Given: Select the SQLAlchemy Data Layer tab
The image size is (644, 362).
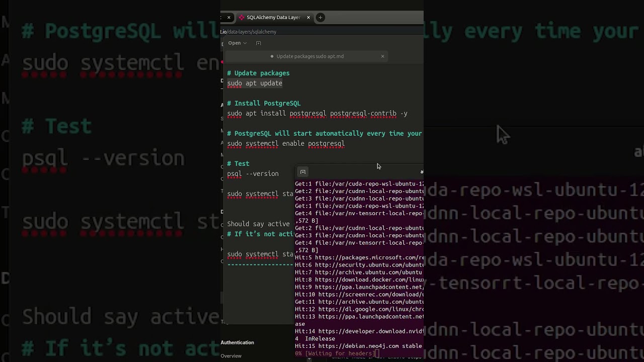Looking at the screenshot, I should pos(274,17).
